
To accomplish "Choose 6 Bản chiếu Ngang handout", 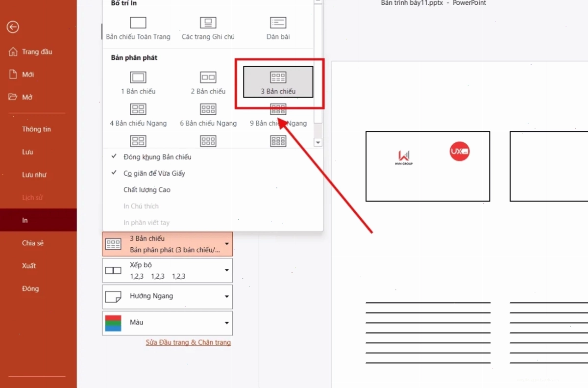I will [208, 115].
